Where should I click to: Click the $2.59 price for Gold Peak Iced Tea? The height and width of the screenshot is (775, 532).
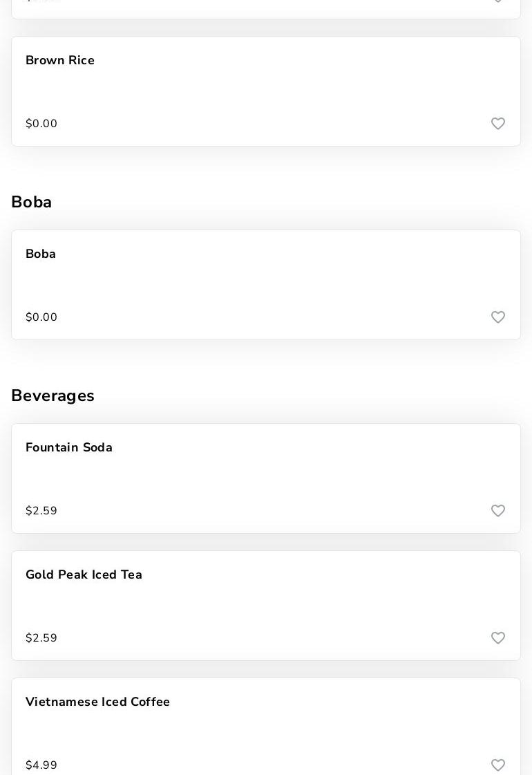pyautogui.click(x=41, y=638)
